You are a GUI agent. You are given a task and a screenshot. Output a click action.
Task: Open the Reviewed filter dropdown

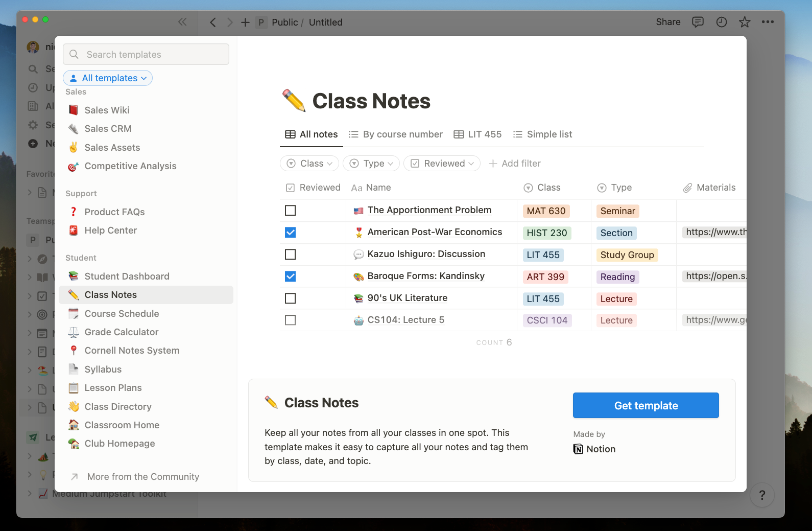[x=442, y=164]
